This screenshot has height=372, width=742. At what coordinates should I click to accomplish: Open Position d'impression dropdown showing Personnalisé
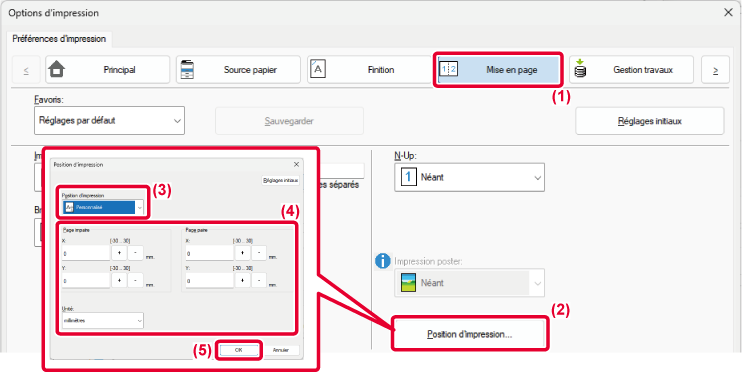(103, 207)
